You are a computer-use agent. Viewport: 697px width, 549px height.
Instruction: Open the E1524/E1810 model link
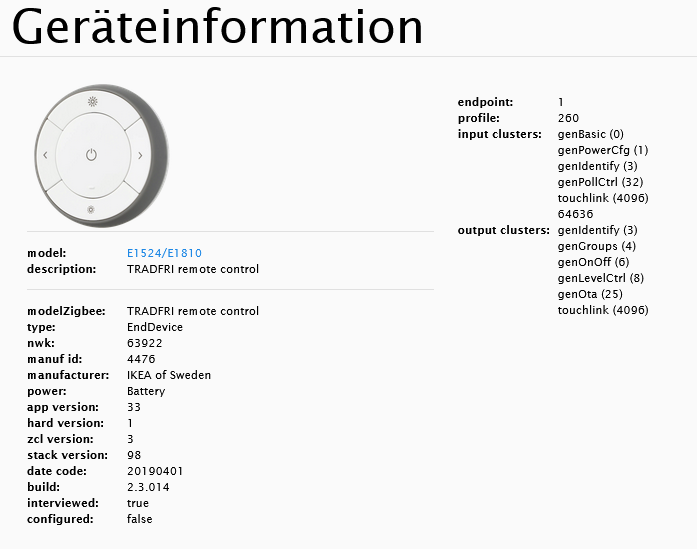[x=164, y=253]
